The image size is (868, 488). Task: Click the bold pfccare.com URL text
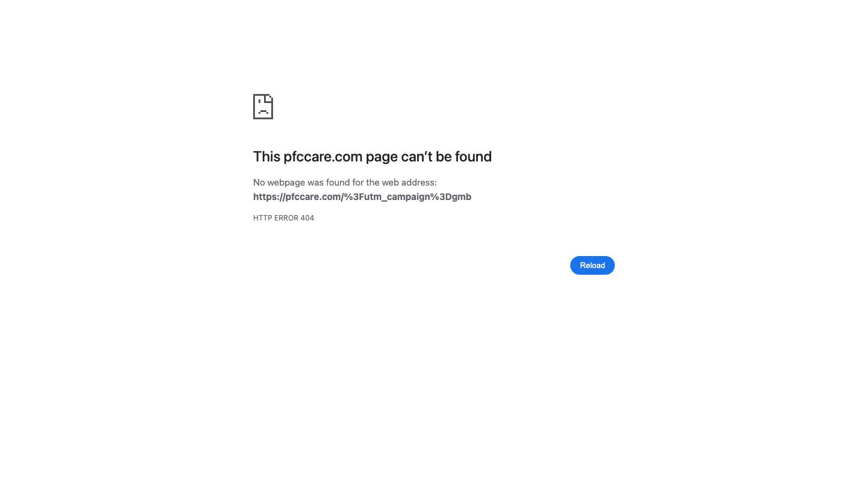coord(362,196)
